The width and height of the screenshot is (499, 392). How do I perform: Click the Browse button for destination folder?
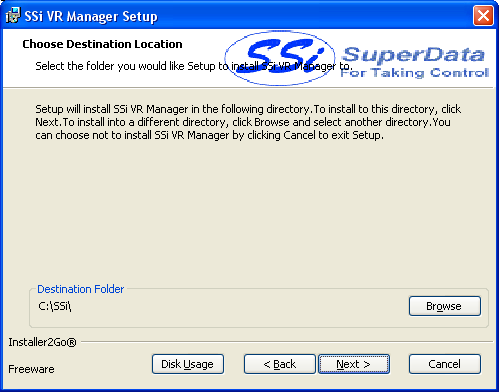click(445, 306)
